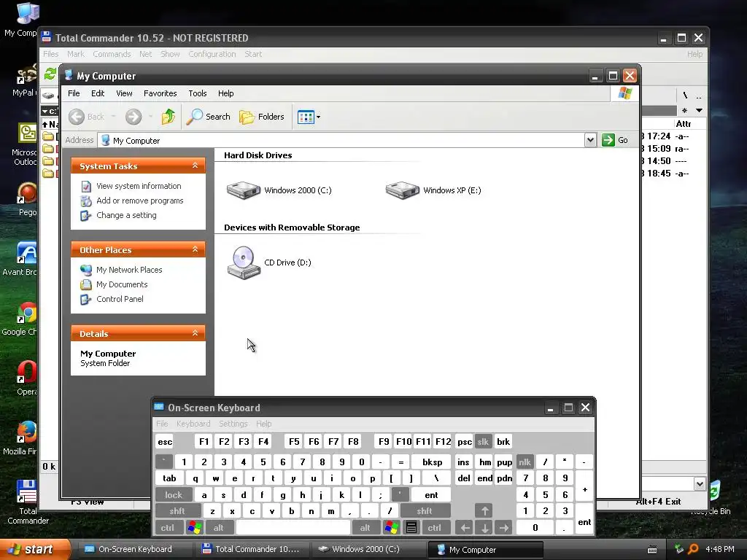This screenshot has height=560, width=747.
Task: Click the Go button
Action: [615, 140]
